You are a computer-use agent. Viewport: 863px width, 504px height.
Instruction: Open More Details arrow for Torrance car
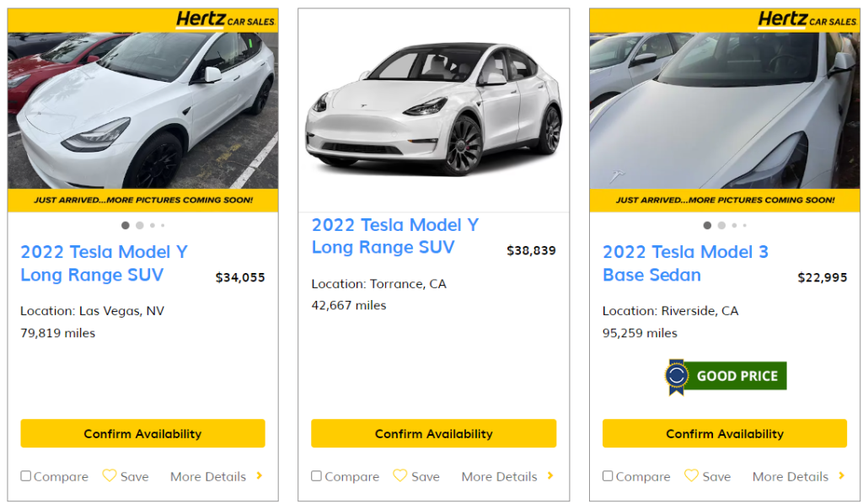coord(550,476)
